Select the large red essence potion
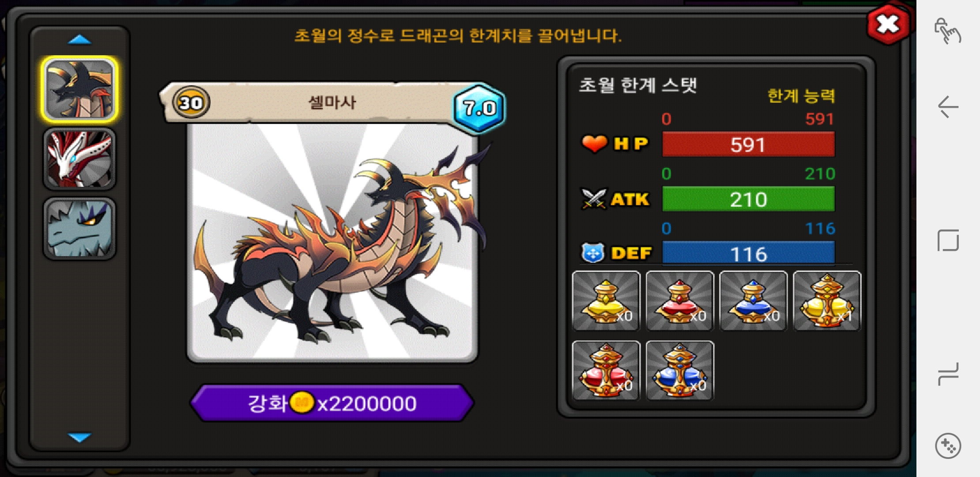 606,371
